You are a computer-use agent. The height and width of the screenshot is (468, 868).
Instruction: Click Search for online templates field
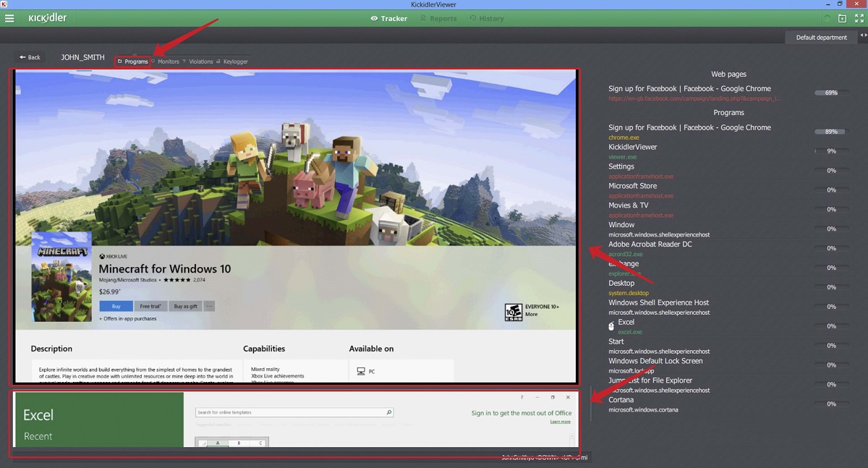point(294,412)
